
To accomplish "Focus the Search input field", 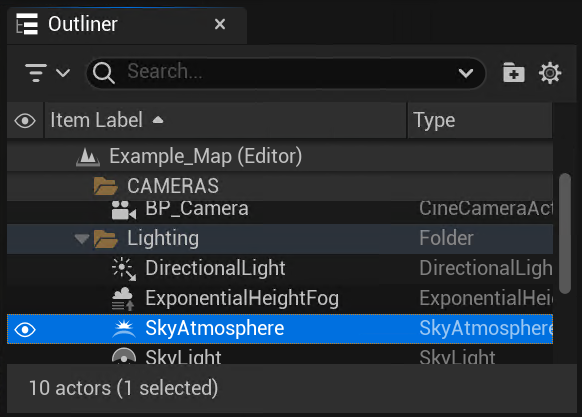I will [286, 72].
